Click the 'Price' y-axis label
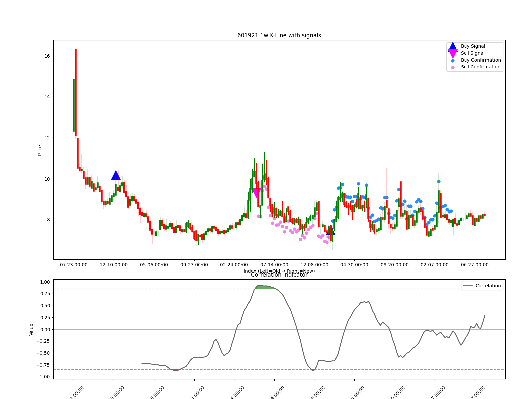The width and height of the screenshot is (532, 399). [x=40, y=150]
